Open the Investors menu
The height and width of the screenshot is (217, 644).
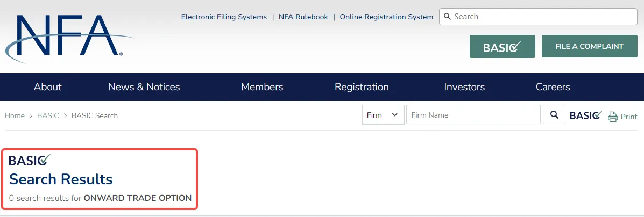click(464, 87)
